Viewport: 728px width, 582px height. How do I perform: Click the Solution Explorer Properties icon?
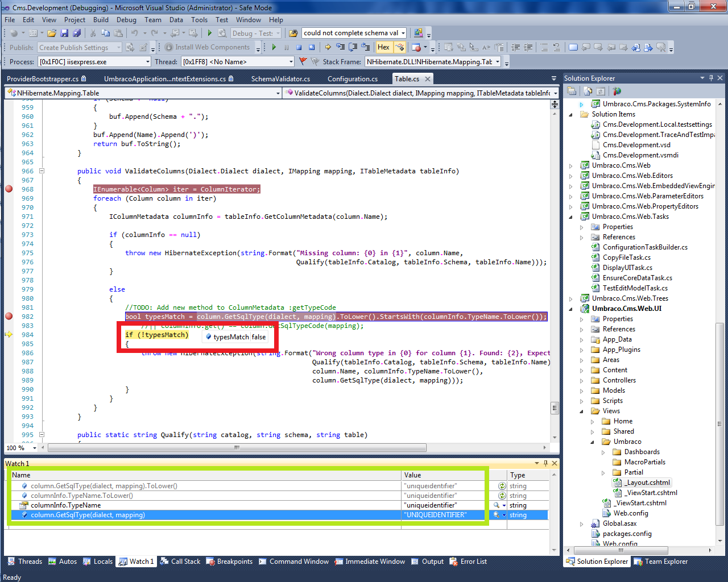click(572, 91)
